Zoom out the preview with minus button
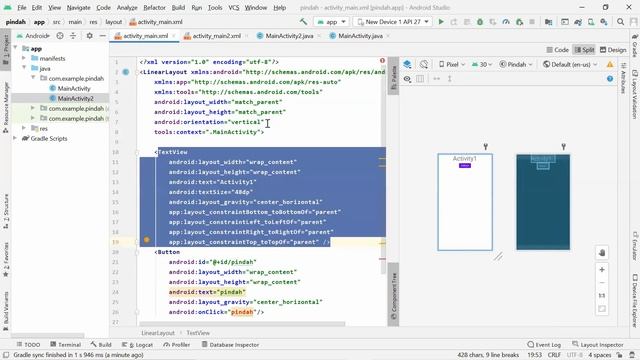 (602, 282)
